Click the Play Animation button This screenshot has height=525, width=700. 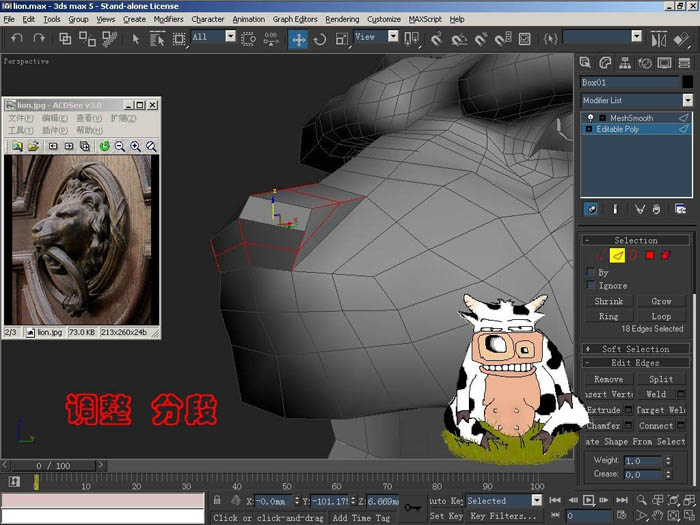point(588,500)
